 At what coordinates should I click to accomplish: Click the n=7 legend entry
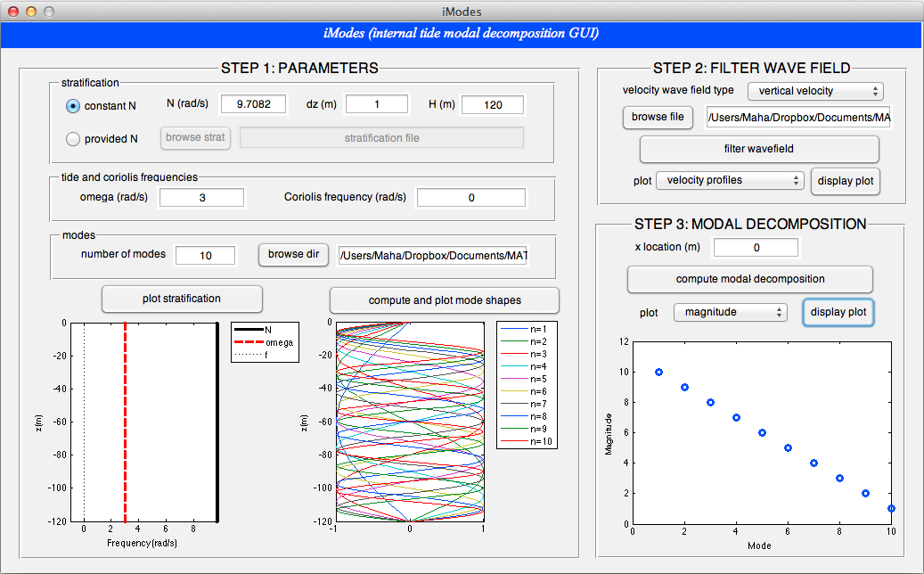(524, 405)
